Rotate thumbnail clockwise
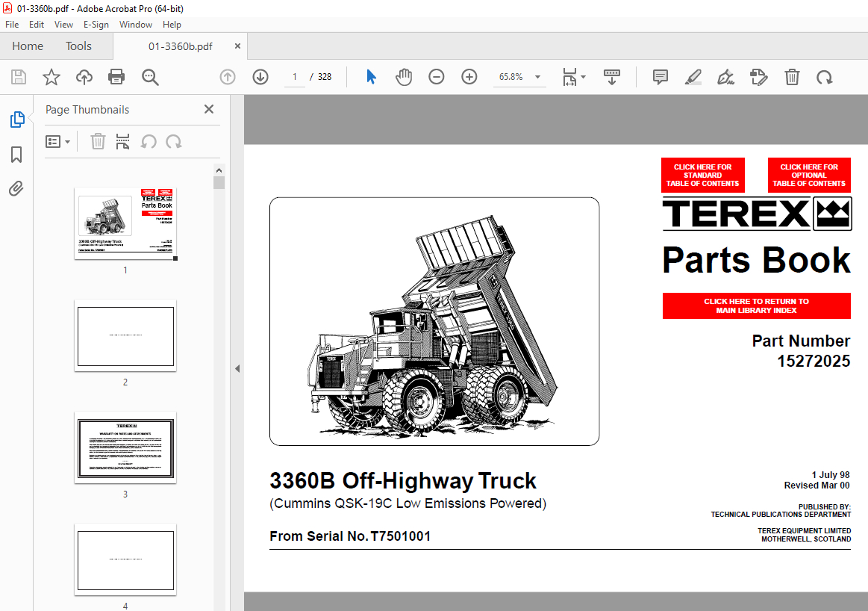 coord(173,142)
